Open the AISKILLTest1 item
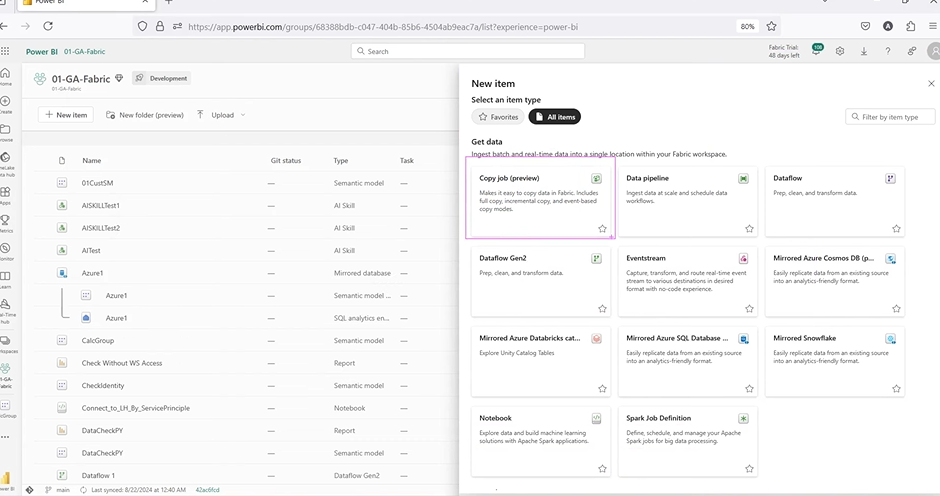This screenshot has width=940, height=496. click(101, 205)
